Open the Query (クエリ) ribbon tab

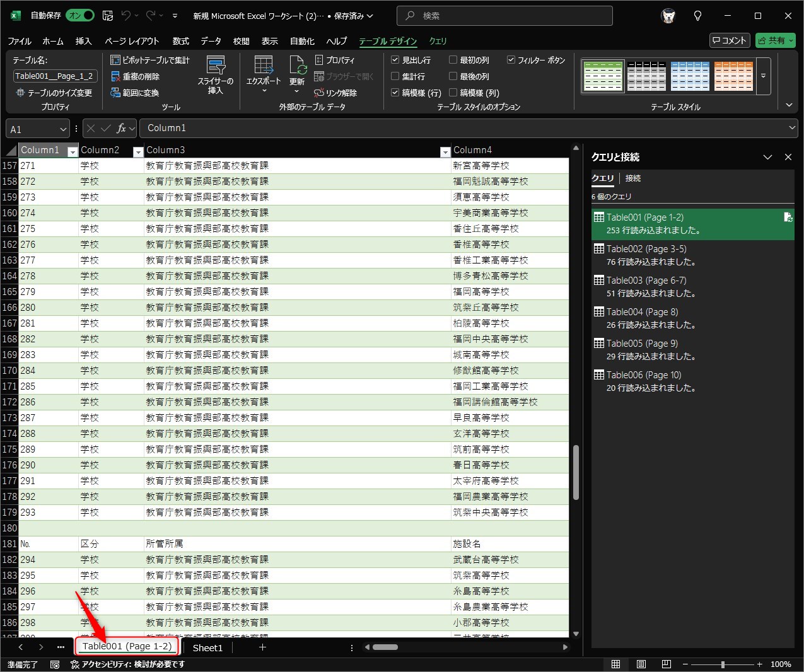pyautogui.click(x=438, y=41)
